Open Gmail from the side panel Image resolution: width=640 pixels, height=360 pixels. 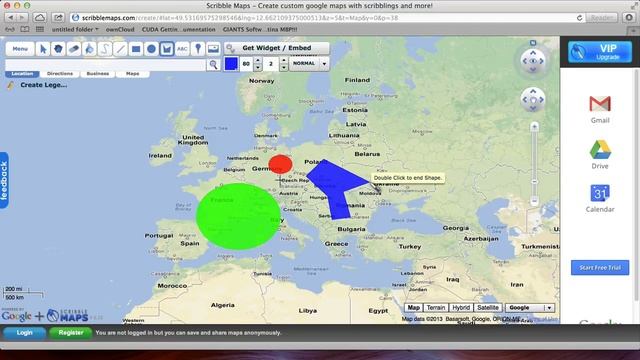coord(600,109)
